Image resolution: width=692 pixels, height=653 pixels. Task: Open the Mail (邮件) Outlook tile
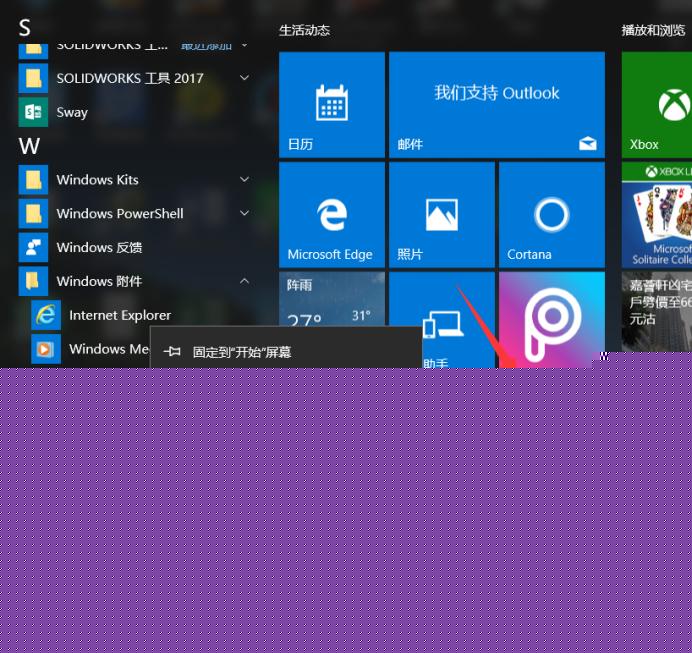(x=497, y=105)
